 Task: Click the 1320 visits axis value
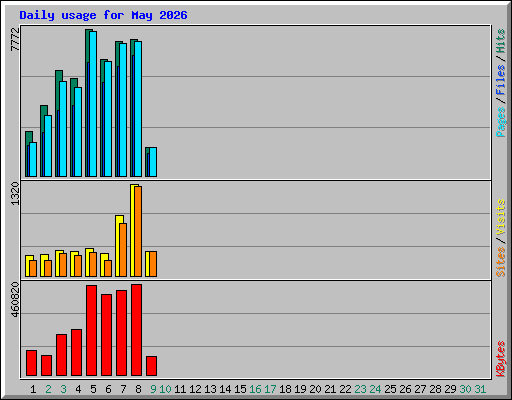tap(15, 193)
